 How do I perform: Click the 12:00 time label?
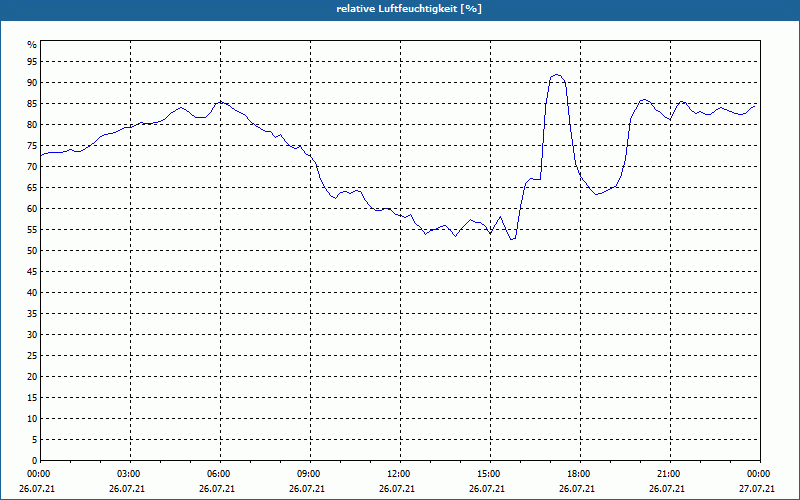click(398, 474)
